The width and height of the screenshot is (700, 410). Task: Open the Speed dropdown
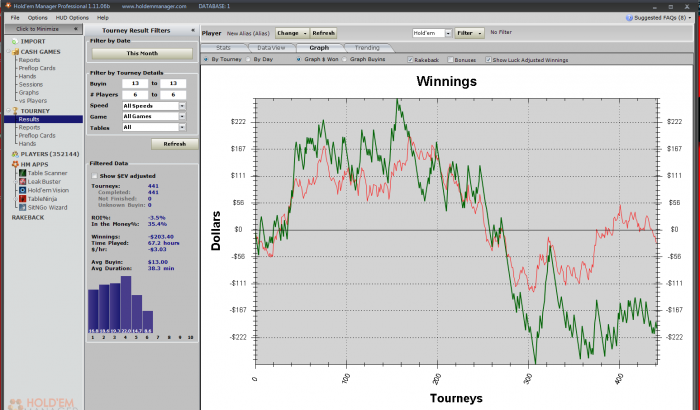[182, 106]
